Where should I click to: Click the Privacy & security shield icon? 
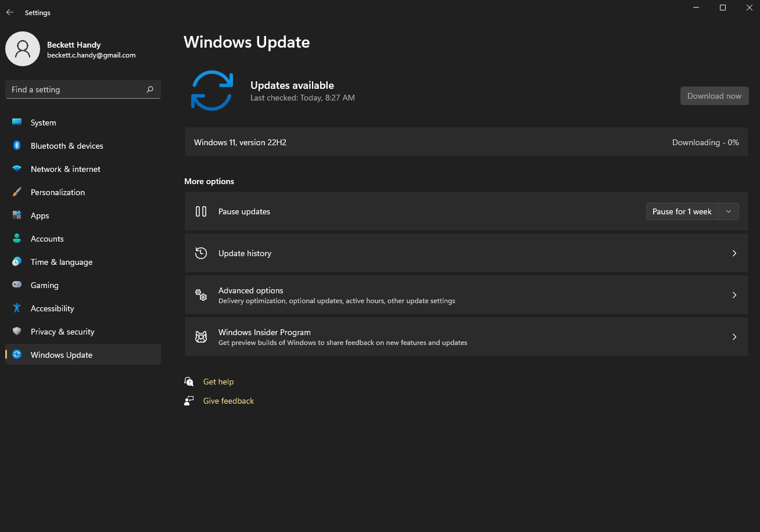click(x=17, y=332)
